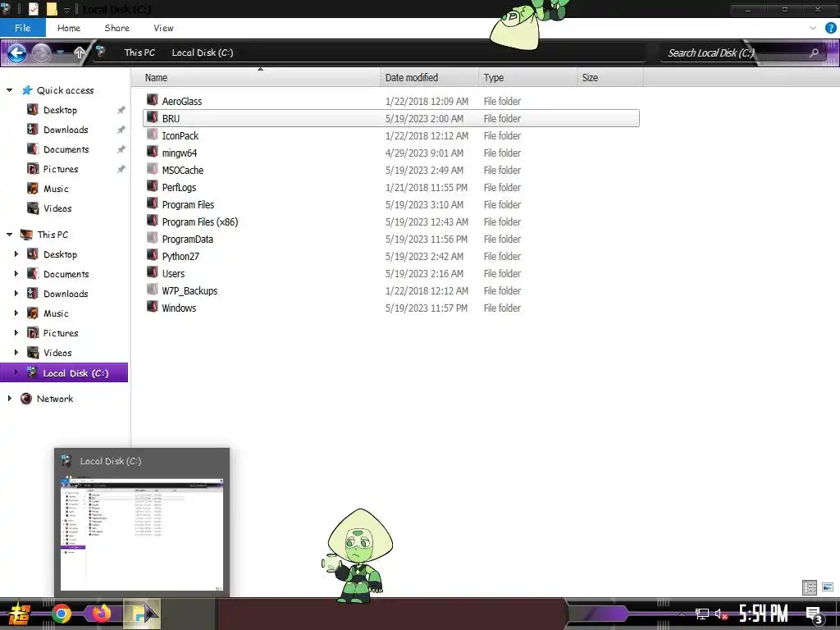Screen dimensions: 840x630
Task: Select the mingw64 folder icon
Action: (x=152, y=152)
